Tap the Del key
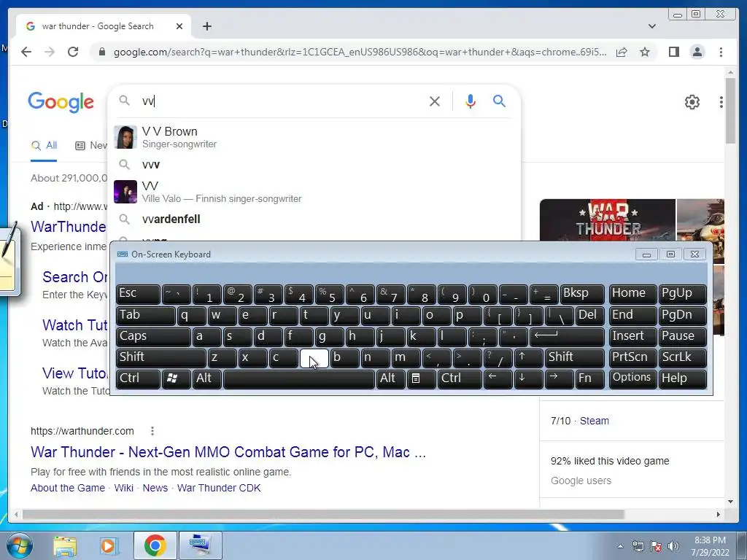Image resolution: width=747 pixels, height=560 pixels. coord(589,315)
